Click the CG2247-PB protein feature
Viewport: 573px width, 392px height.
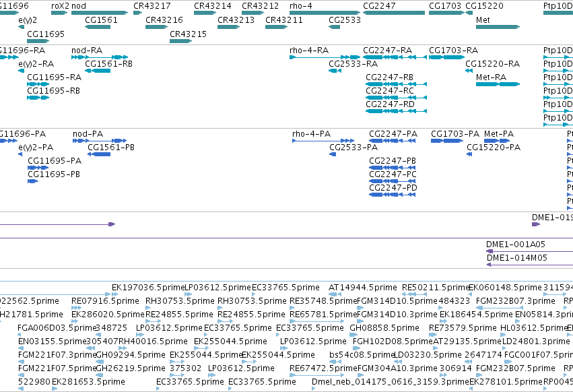pos(392,168)
